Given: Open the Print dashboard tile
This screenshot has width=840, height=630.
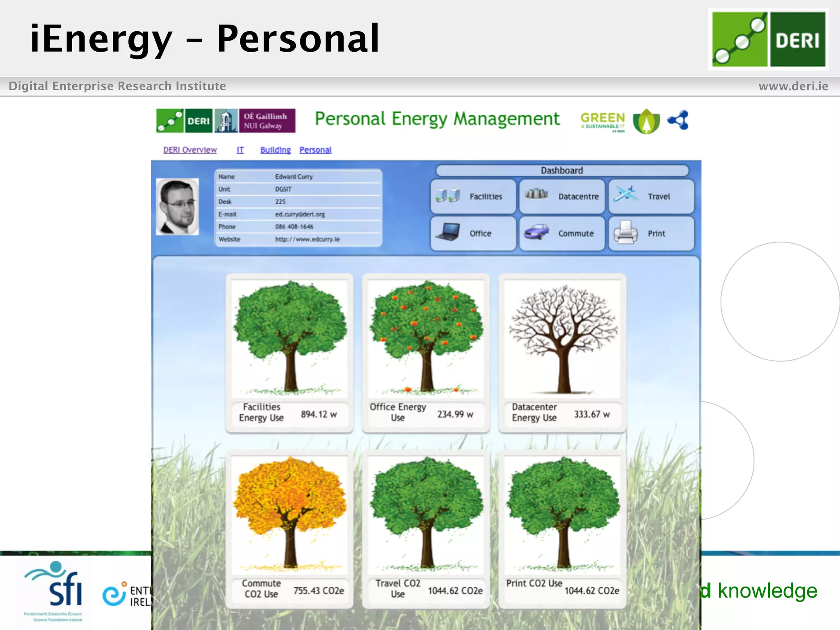Looking at the screenshot, I should pos(651,233).
